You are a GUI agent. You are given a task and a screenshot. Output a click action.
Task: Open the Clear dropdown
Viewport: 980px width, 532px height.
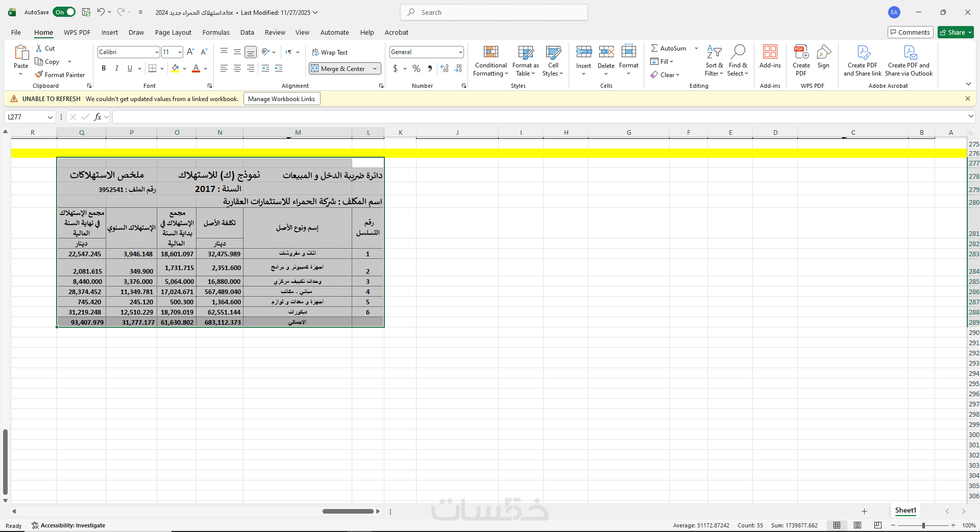(x=665, y=75)
